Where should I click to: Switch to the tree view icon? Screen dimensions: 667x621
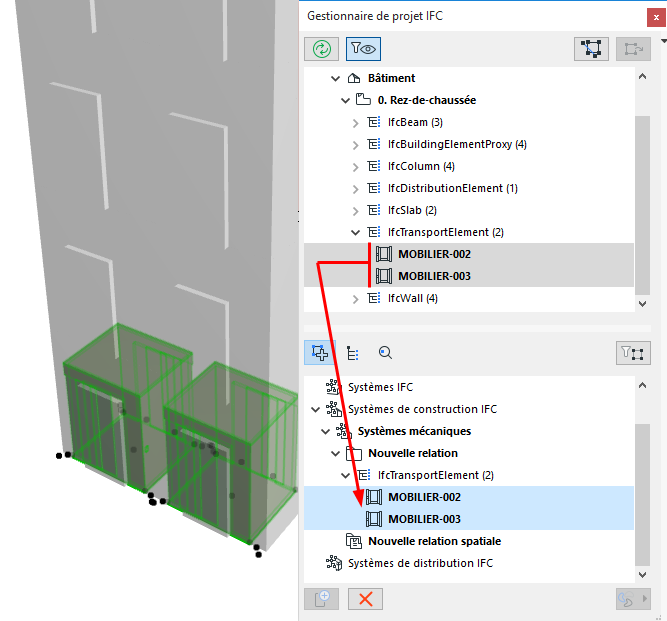353,353
